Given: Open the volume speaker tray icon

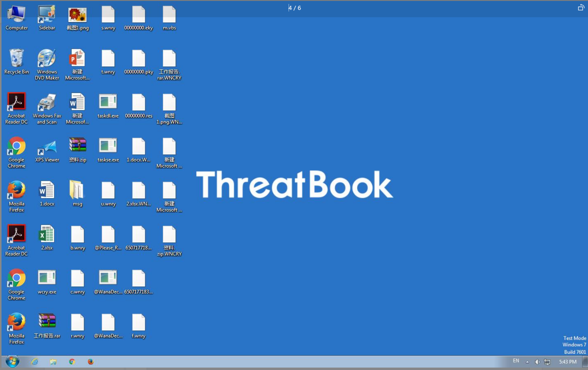Looking at the screenshot, I should pyautogui.click(x=537, y=362).
